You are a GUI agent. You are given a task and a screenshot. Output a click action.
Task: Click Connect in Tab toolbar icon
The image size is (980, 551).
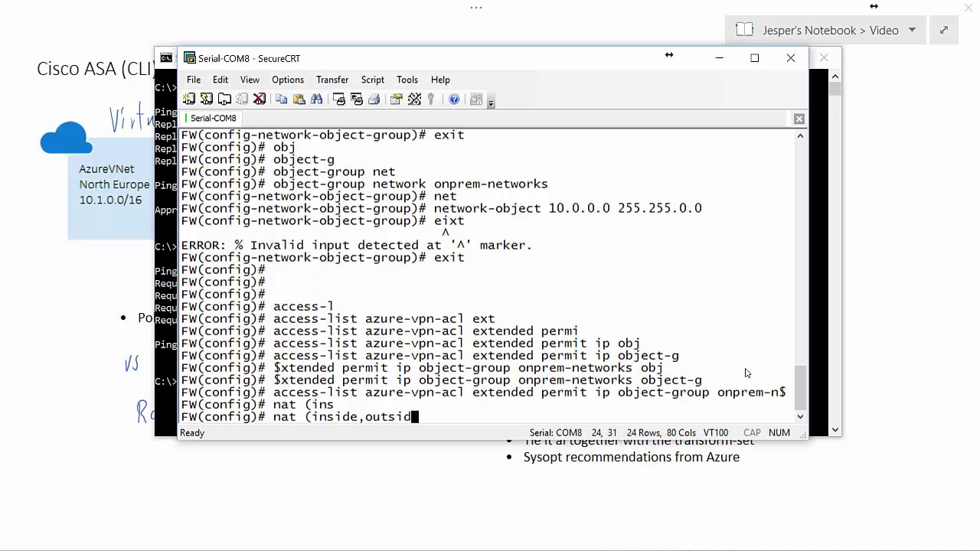tap(224, 99)
